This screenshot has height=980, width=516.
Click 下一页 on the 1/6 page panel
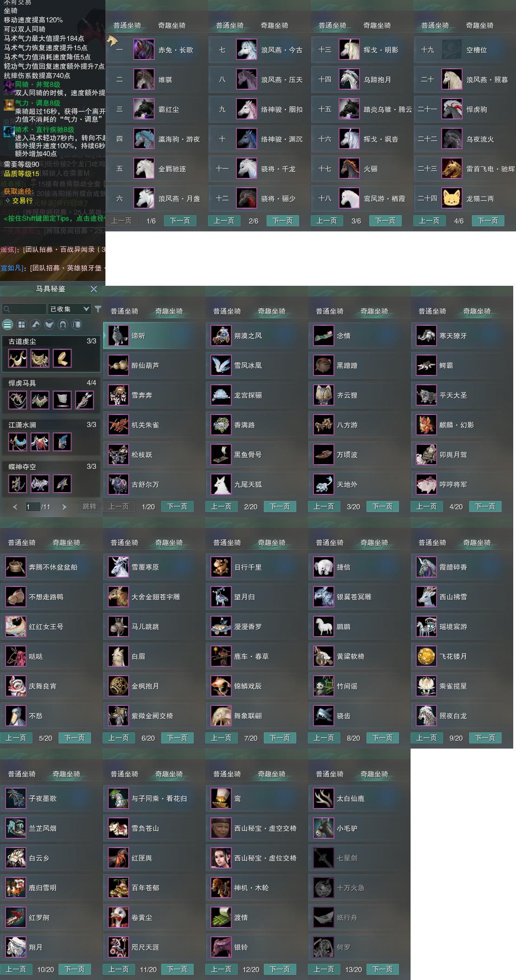pyautogui.click(x=180, y=221)
